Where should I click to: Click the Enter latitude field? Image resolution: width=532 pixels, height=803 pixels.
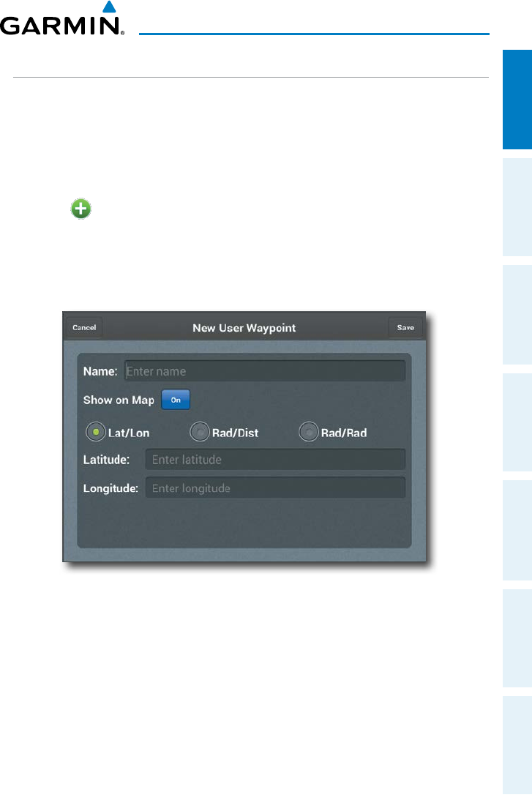[275, 460]
